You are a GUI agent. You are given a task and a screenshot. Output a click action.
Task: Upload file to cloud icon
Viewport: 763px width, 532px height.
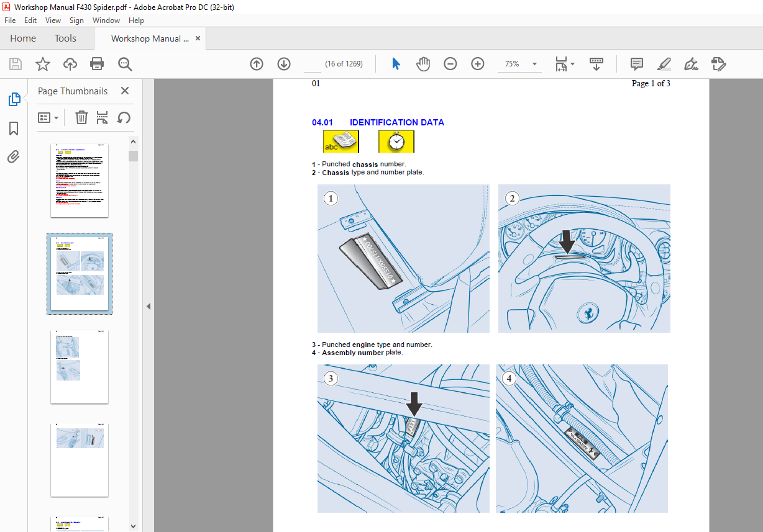(x=70, y=64)
